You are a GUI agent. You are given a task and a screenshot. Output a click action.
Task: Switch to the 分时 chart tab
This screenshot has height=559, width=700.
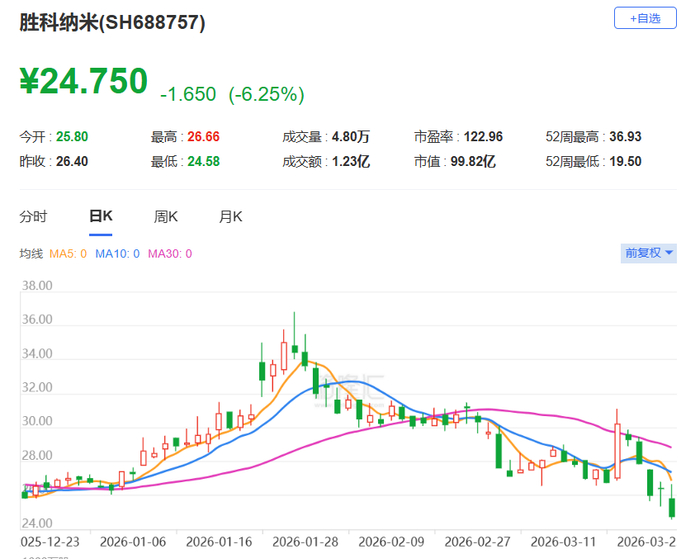33,217
